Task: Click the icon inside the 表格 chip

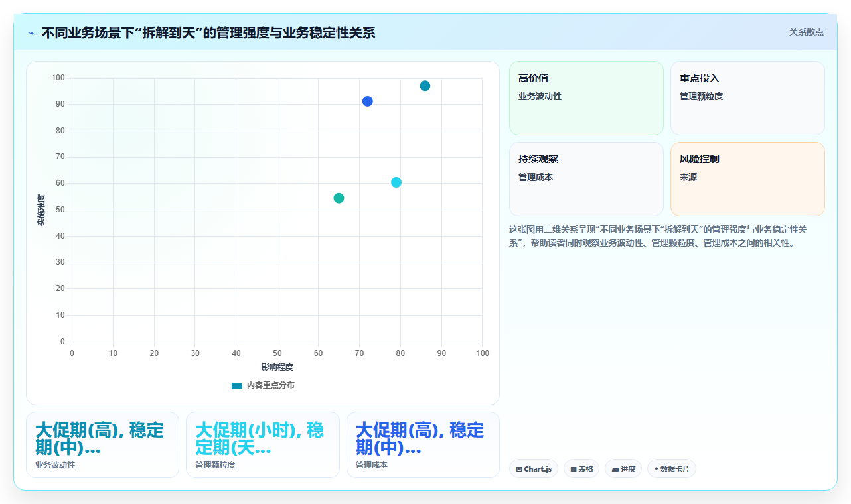Action: coord(574,469)
